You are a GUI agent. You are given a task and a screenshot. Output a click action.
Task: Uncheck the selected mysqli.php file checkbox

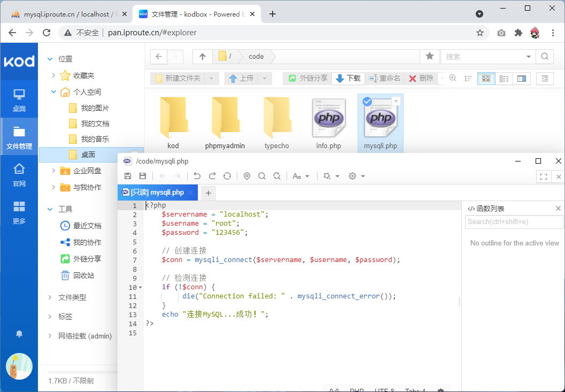pyautogui.click(x=367, y=102)
